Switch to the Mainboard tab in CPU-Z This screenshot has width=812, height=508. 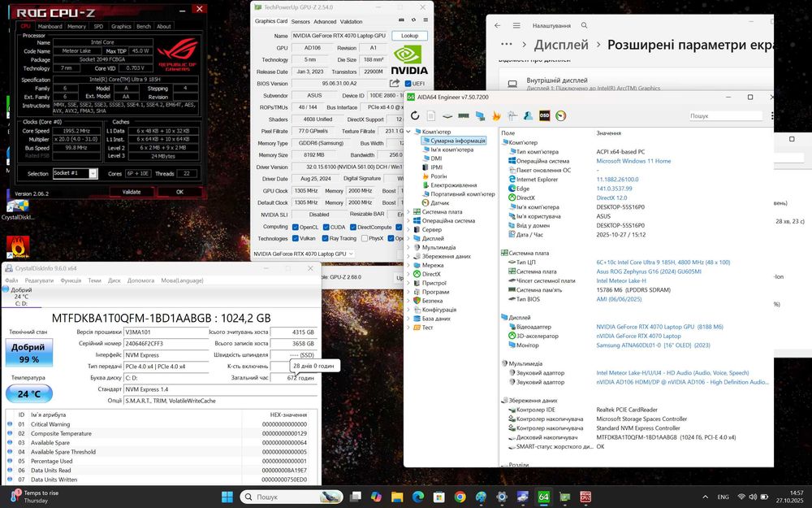[x=50, y=27]
